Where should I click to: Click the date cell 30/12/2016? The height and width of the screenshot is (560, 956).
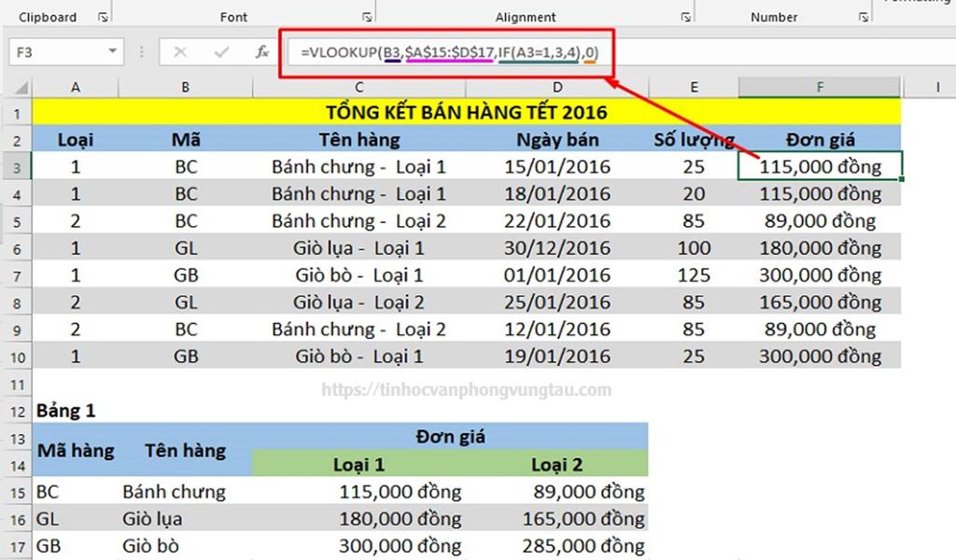(557, 248)
